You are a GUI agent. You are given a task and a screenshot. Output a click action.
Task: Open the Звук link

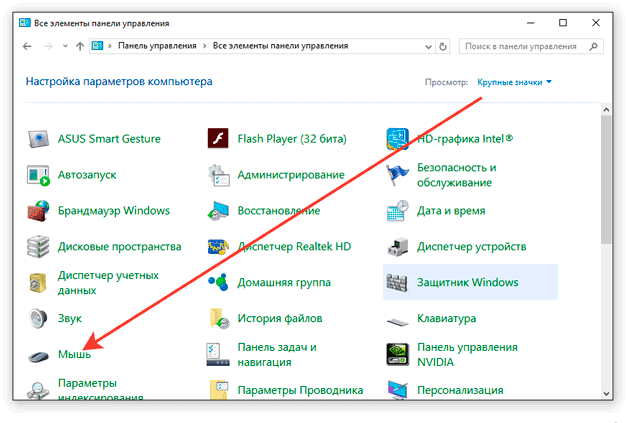pyautogui.click(x=70, y=318)
